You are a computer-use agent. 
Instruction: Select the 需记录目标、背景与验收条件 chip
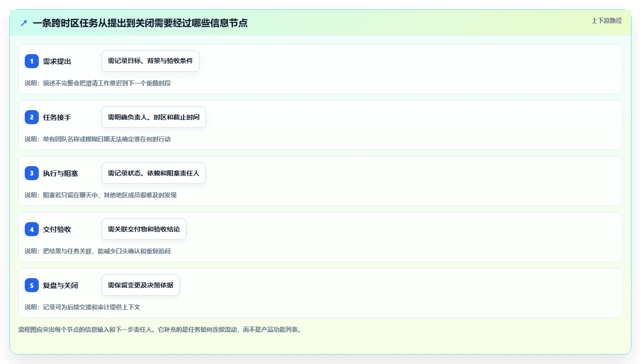[150, 61]
